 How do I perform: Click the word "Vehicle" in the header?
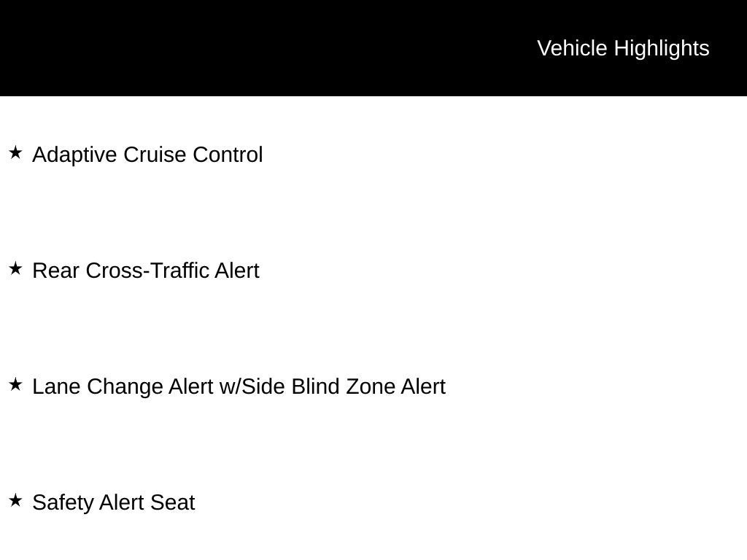point(572,49)
